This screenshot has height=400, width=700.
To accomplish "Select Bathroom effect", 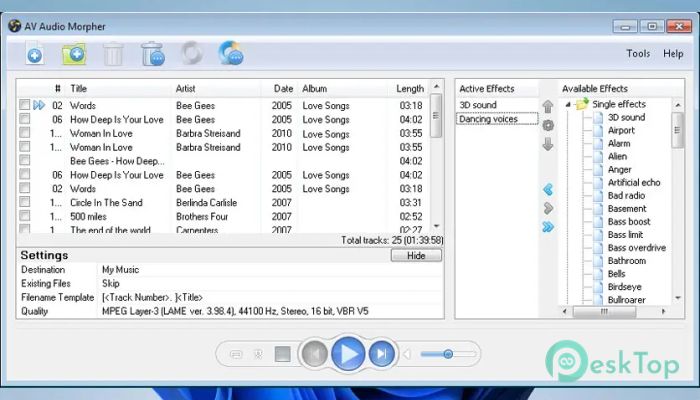I will (x=626, y=261).
